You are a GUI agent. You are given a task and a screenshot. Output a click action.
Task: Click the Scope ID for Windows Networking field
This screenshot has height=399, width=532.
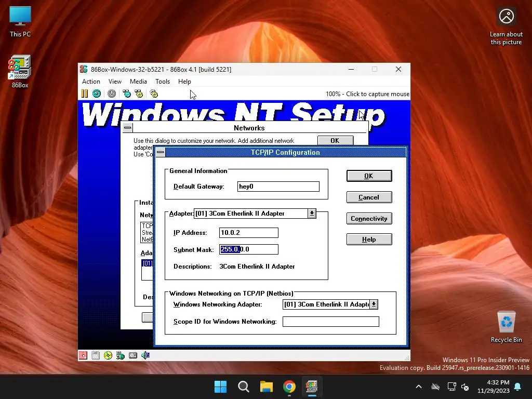(331, 321)
